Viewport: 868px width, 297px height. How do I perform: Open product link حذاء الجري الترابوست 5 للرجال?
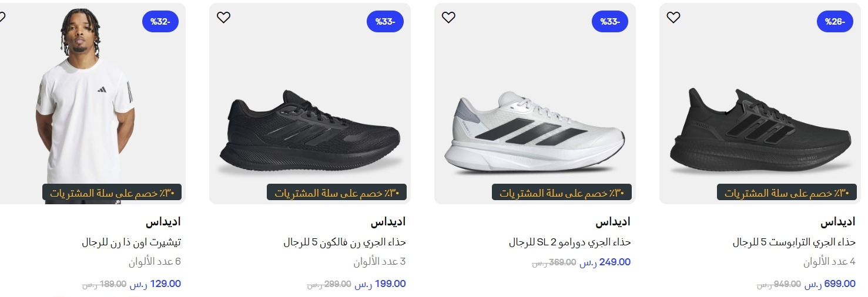[x=794, y=242]
